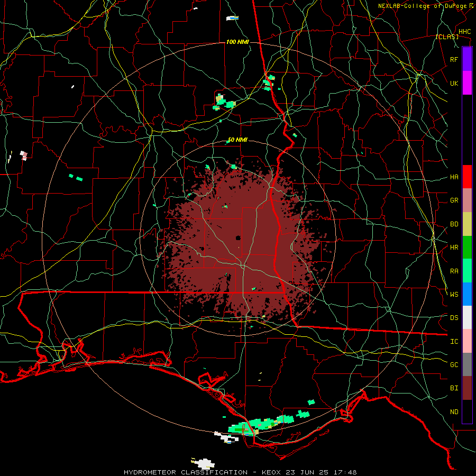Click the UK magenta legend swatch

point(467,83)
